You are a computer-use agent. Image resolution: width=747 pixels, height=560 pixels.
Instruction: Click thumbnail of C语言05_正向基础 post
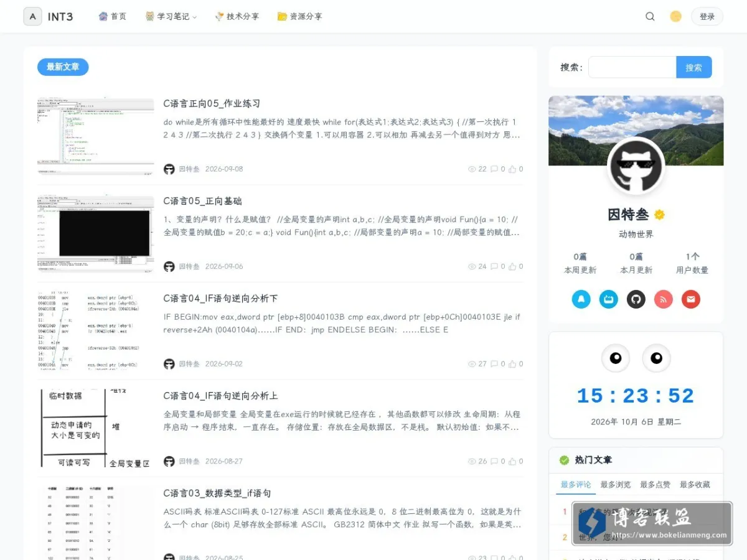click(x=95, y=233)
